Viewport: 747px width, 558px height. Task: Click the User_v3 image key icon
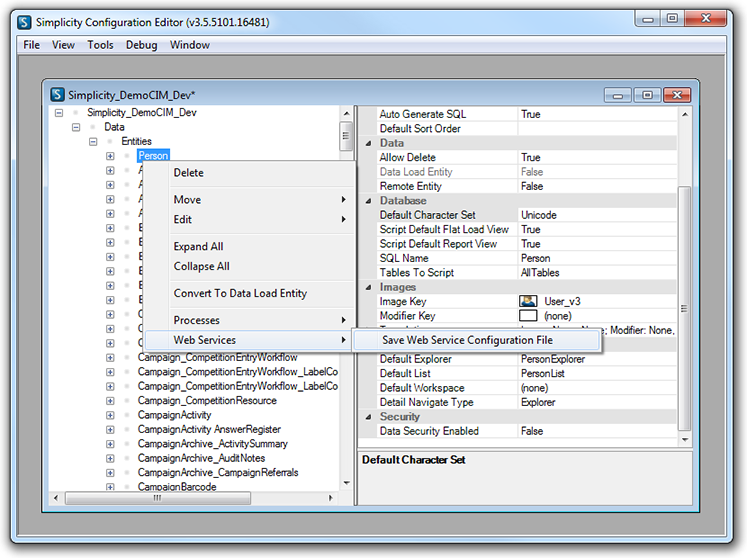(x=528, y=301)
